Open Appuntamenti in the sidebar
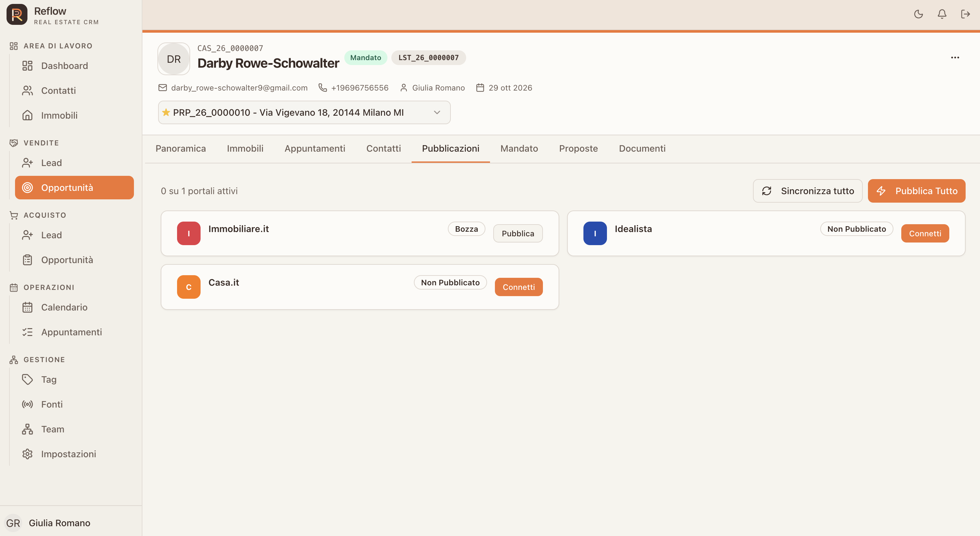The width and height of the screenshot is (980, 536). point(74,332)
